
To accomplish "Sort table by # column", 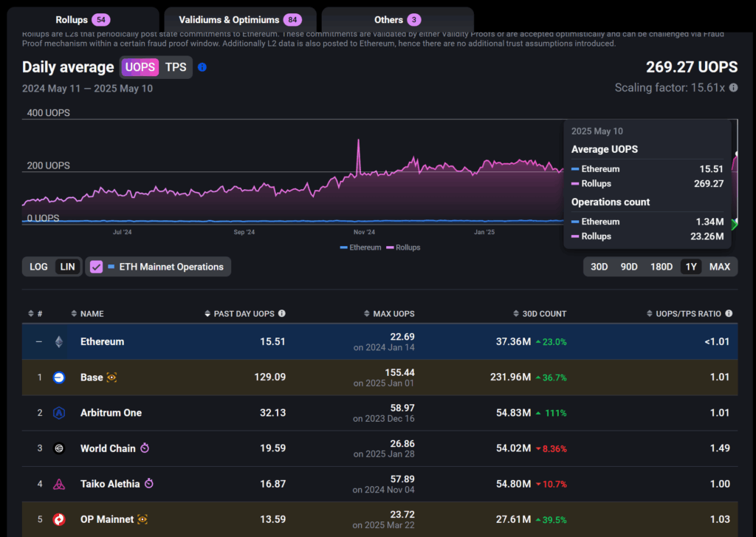I will point(35,314).
